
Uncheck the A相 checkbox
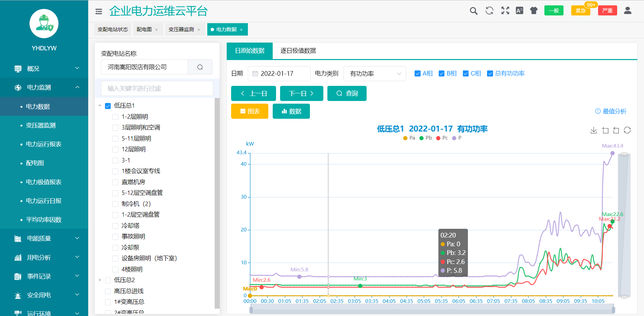click(x=418, y=74)
